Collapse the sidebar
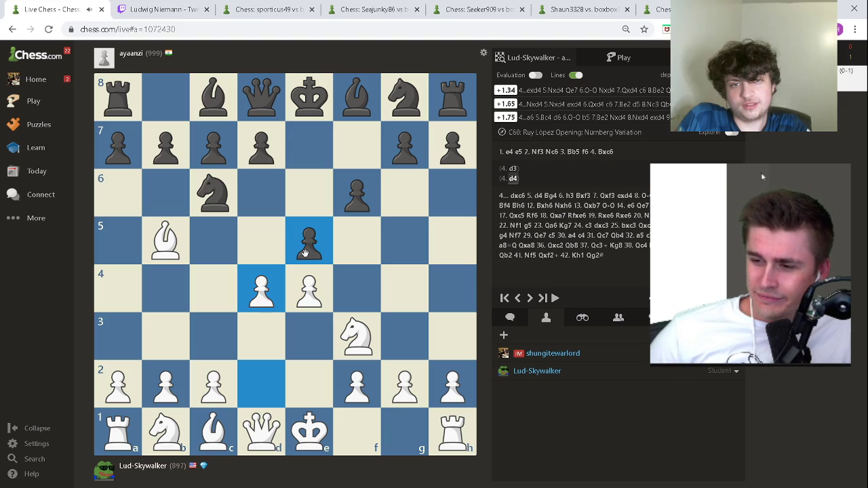868x488 pixels. pos(37,428)
